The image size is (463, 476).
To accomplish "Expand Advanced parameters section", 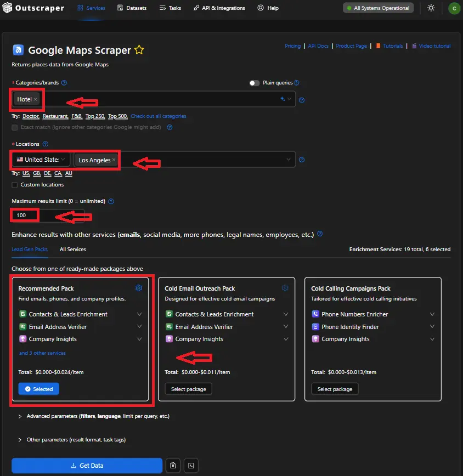I will click(x=20, y=416).
